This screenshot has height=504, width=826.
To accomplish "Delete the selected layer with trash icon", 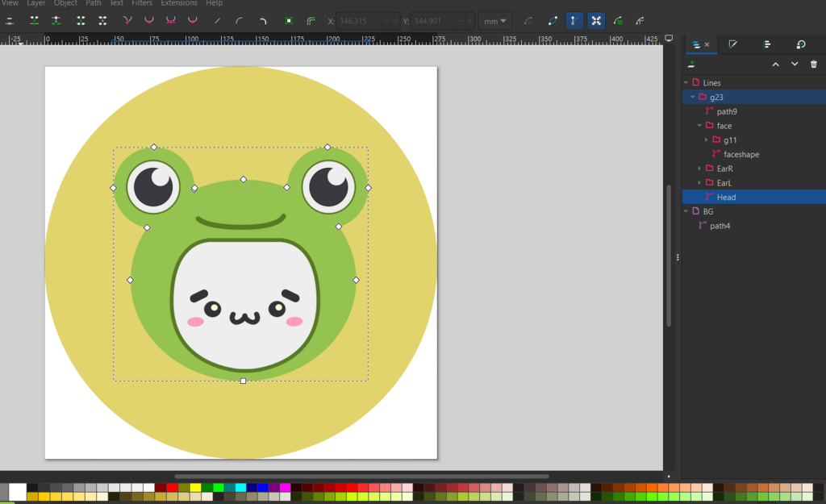I will (x=814, y=65).
